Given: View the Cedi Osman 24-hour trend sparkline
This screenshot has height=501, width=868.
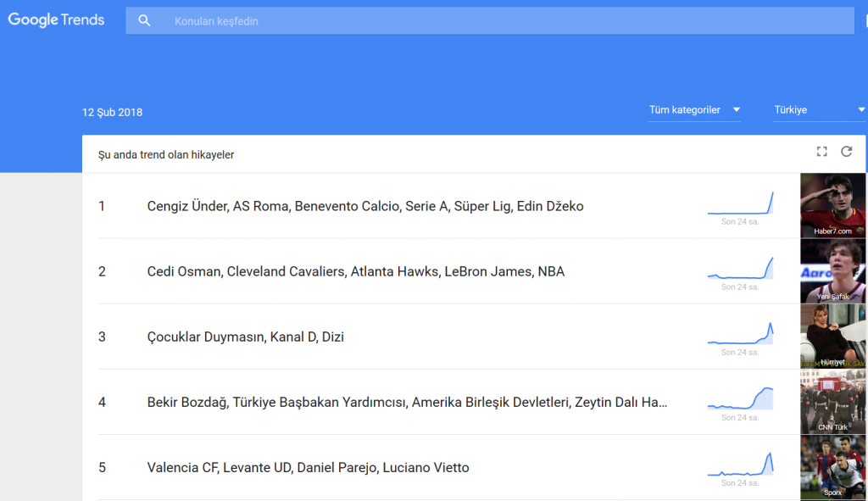Looking at the screenshot, I should pyautogui.click(x=740, y=268).
